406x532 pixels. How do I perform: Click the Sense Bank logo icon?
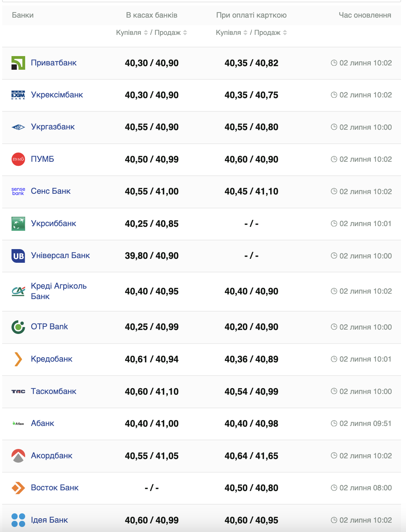click(18, 191)
